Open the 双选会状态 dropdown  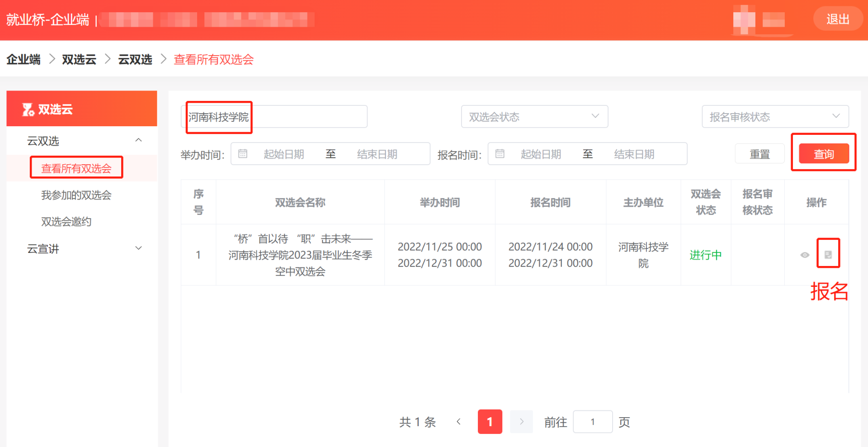tap(534, 117)
